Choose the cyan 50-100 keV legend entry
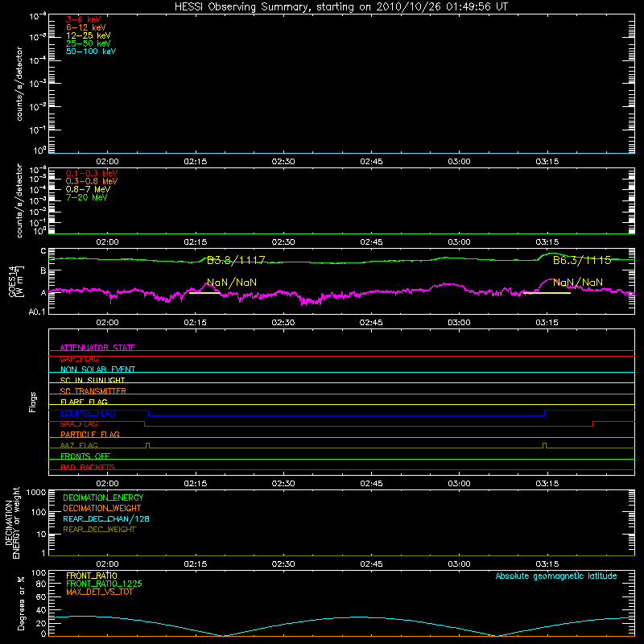This screenshot has height=644, width=644. (x=91, y=52)
